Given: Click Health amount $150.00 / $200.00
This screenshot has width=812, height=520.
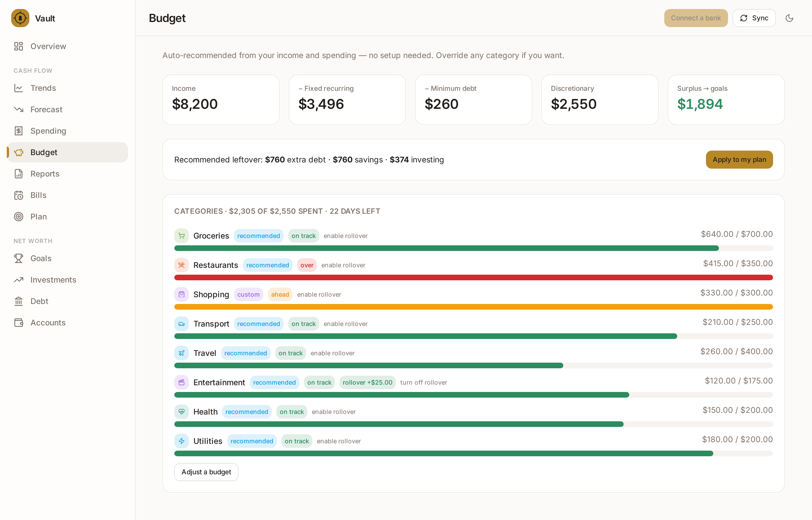Looking at the screenshot, I should (737, 410).
